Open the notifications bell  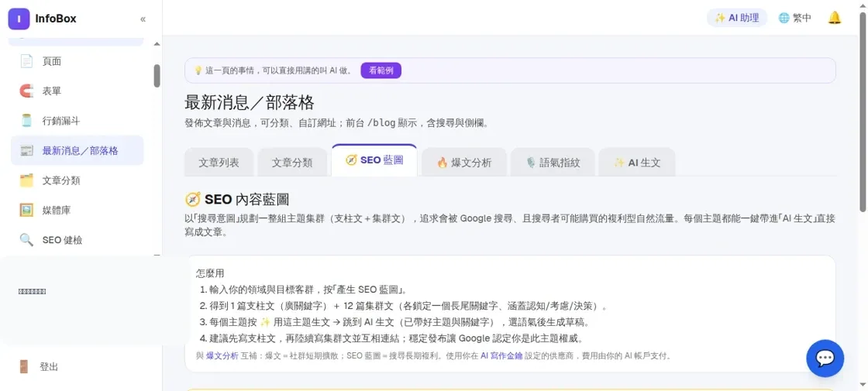click(834, 18)
